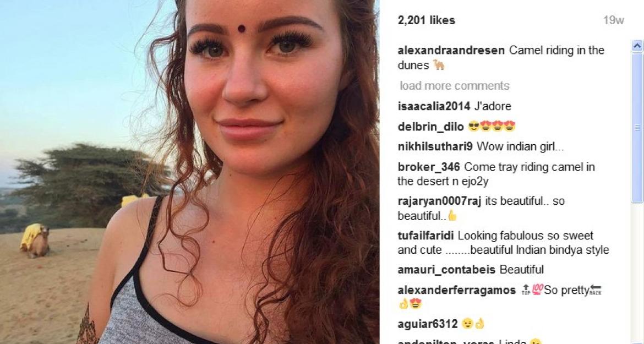Screen dimensions: 644x344
Task: View tufailfaridi's profile
Action: (x=425, y=236)
